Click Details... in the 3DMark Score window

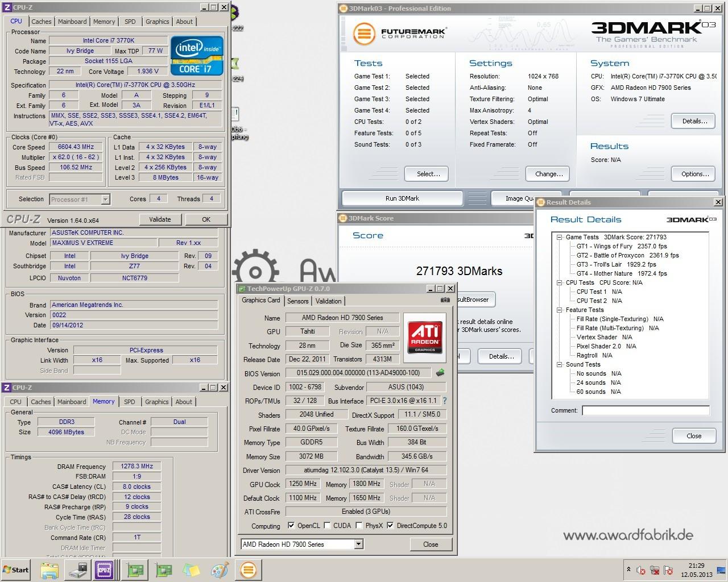[500, 356]
